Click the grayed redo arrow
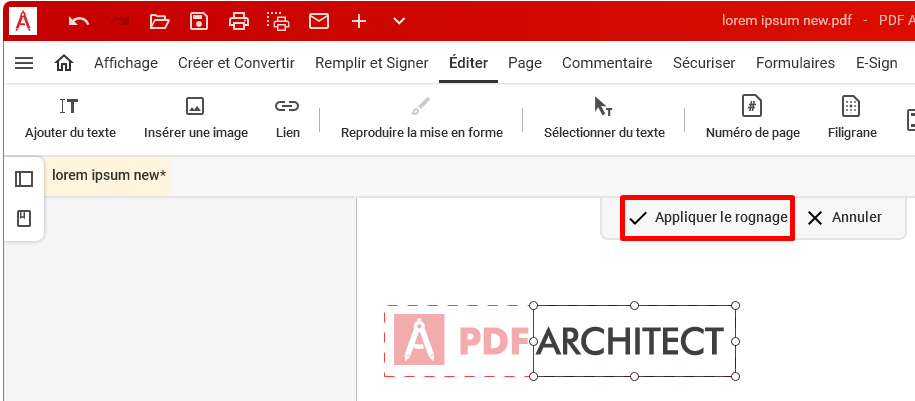Screen dimensions: 915x401 tap(119, 22)
